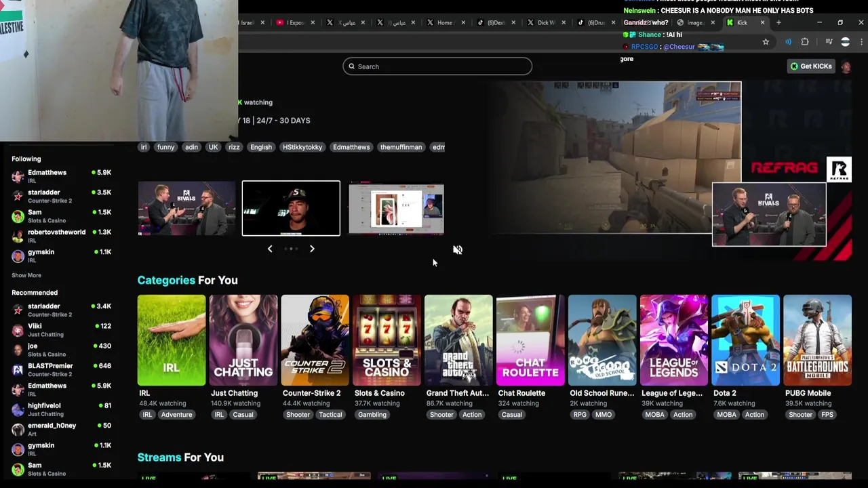Open the Chat Roulette category card

tap(530, 340)
